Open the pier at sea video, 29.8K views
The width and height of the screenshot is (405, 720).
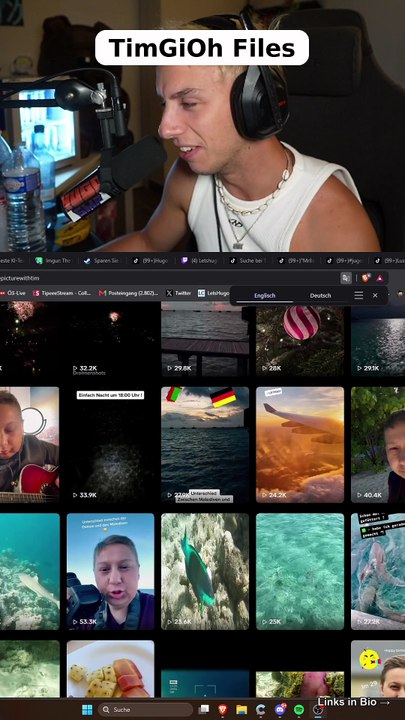[x=205, y=339]
